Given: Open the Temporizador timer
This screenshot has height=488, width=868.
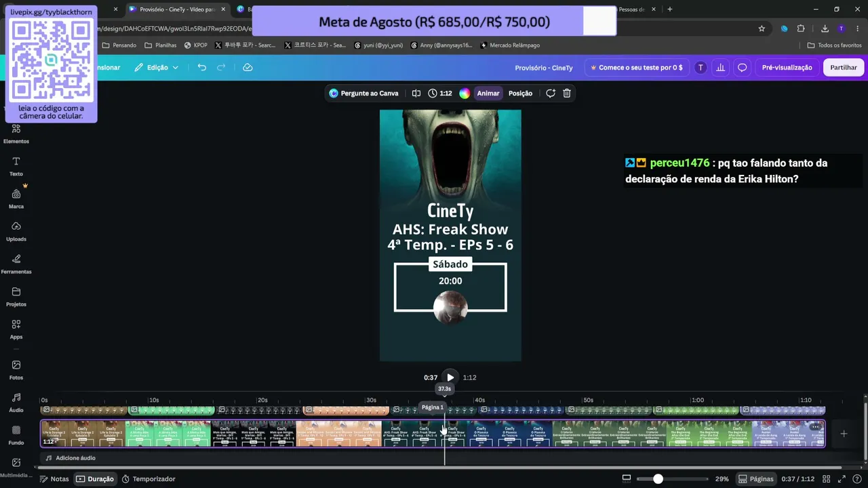Looking at the screenshot, I should coord(149,479).
